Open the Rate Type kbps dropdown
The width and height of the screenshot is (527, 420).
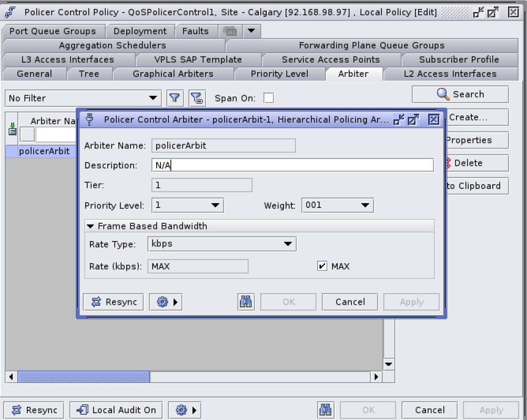point(221,244)
